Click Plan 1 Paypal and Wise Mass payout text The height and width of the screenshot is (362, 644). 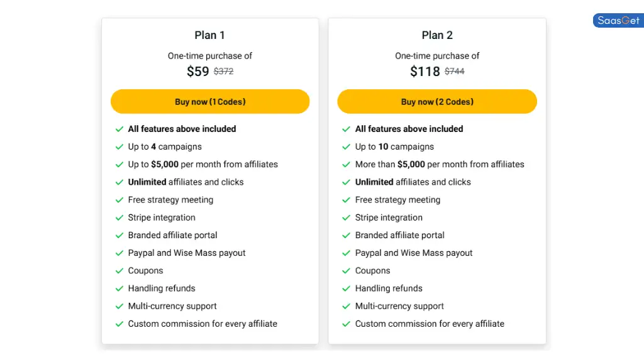coord(187,253)
